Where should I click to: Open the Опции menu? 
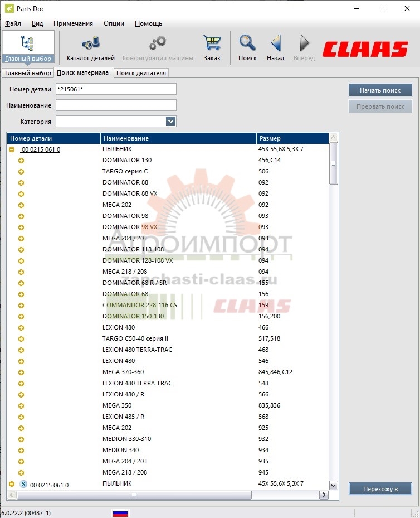(x=114, y=23)
